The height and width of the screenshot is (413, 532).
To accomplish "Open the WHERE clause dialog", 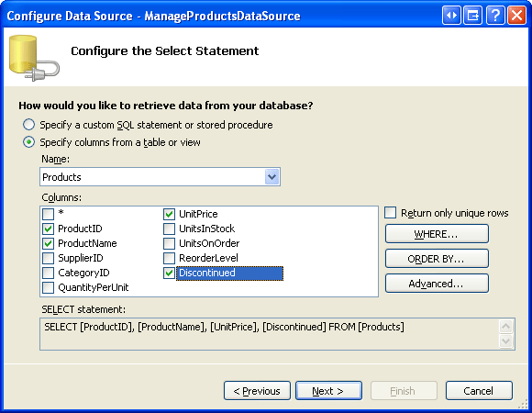I will tap(437, 234).
